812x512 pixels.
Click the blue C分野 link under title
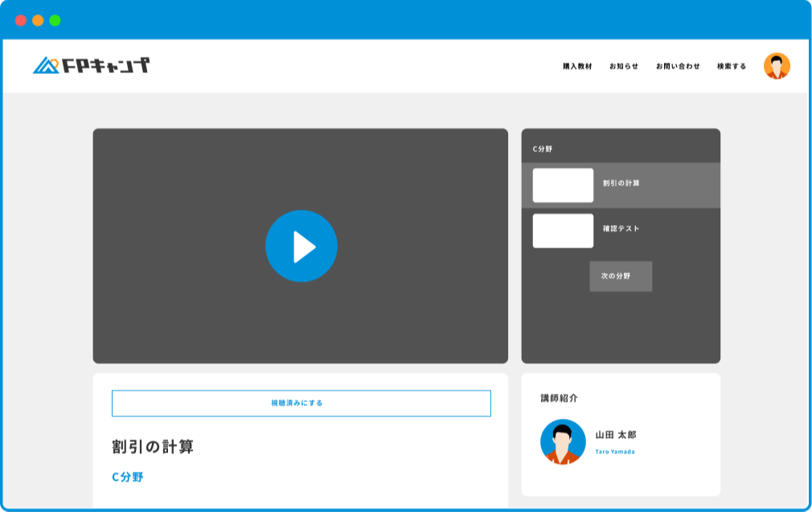[x=127, y=477]
